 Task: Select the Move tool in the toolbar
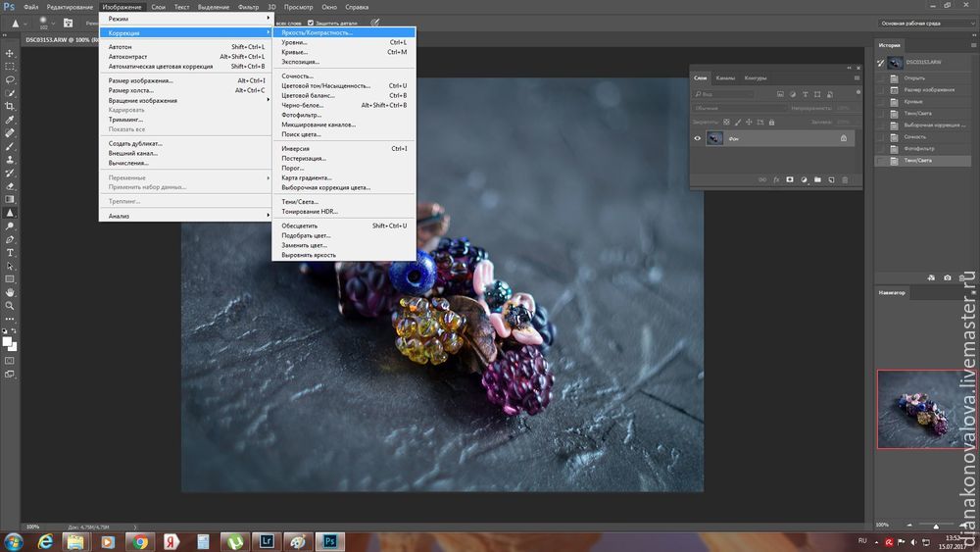11,53
